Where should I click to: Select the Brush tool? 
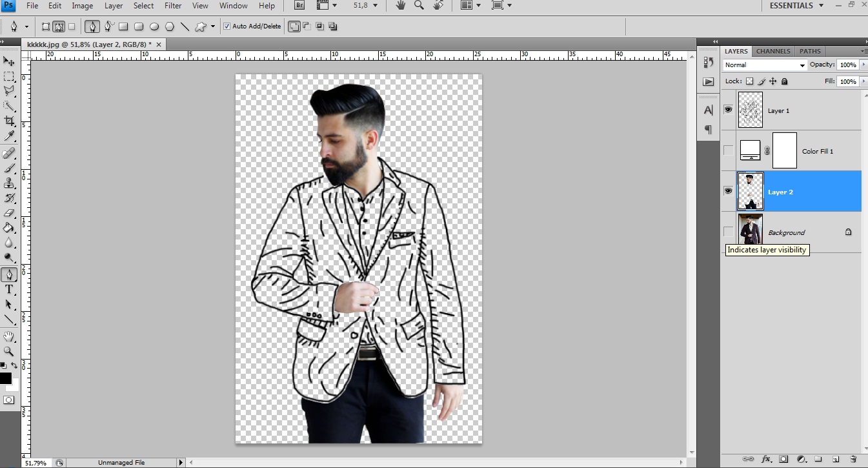coord(9,168)
